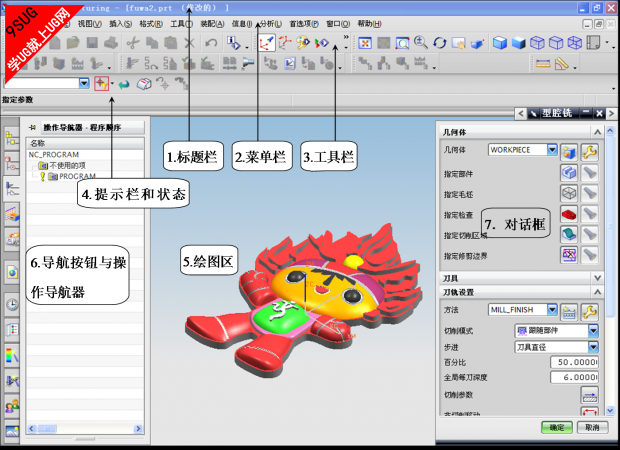Click the Specify Cut Area icon
The height and width of the screenshot is (450, 620).
pos(569,234)
